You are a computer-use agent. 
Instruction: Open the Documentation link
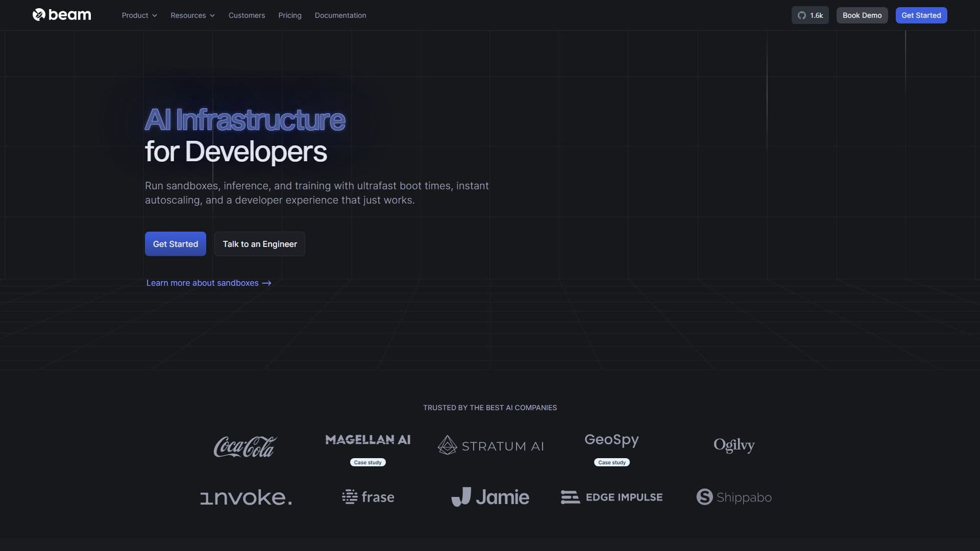click(340, 15)
